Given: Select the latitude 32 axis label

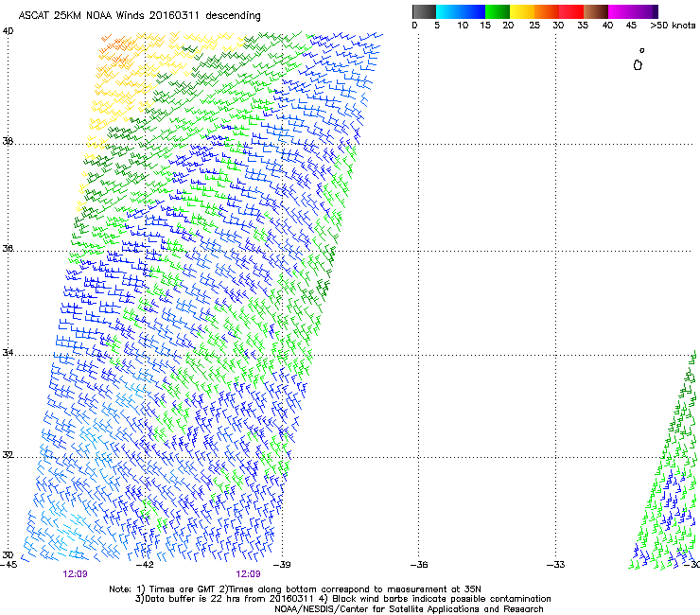Looking at the screenshot, I should pos(8,455).
